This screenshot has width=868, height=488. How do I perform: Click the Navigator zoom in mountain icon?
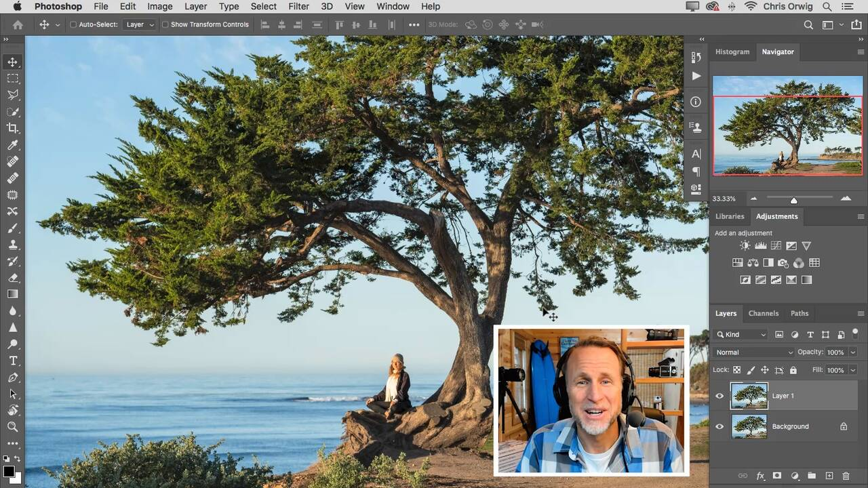[x=846, y=199]
